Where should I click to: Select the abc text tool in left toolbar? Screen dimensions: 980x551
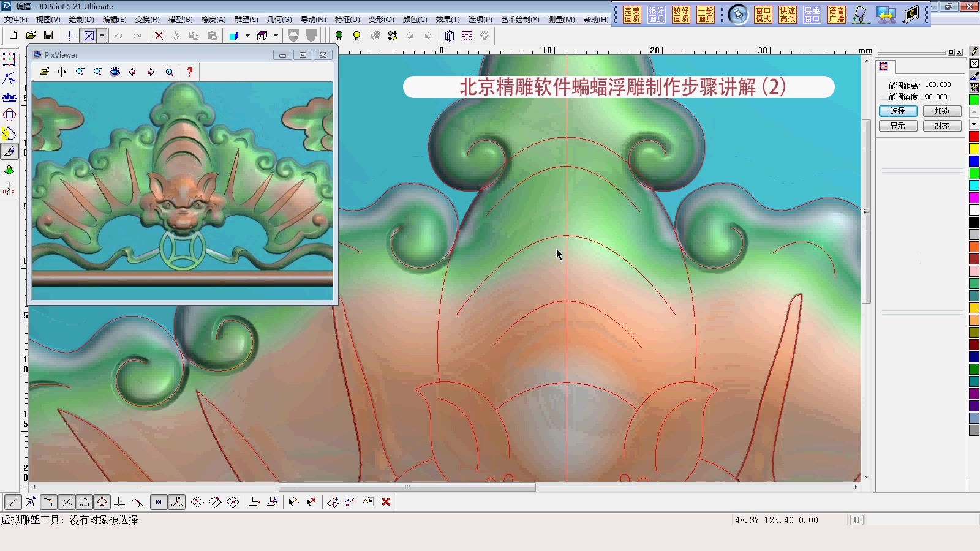click(9, 97)
